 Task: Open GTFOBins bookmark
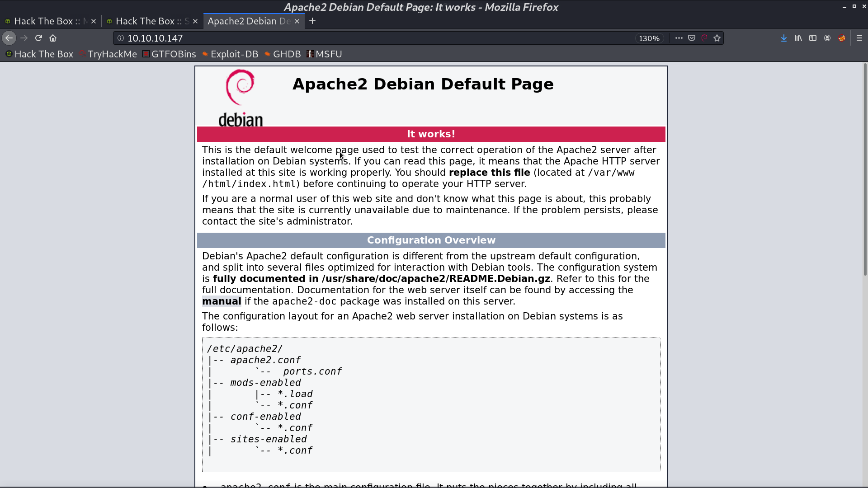pos(169,54)
